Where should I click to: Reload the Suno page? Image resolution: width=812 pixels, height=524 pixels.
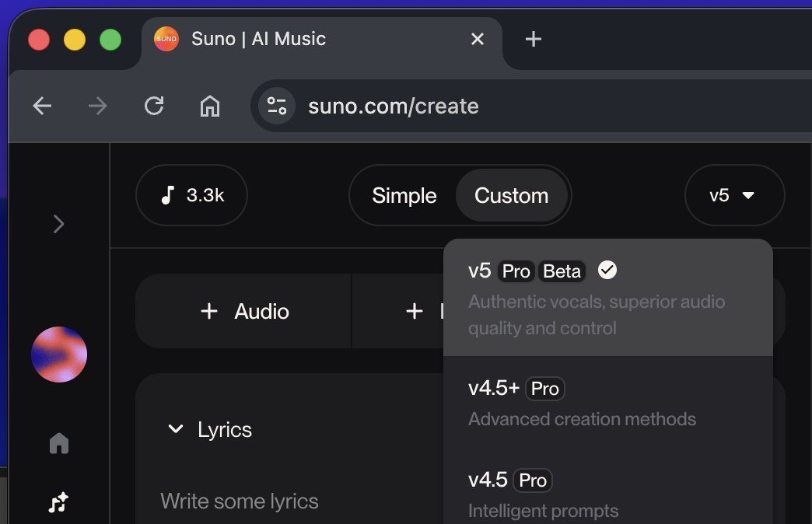coord(154,106)
